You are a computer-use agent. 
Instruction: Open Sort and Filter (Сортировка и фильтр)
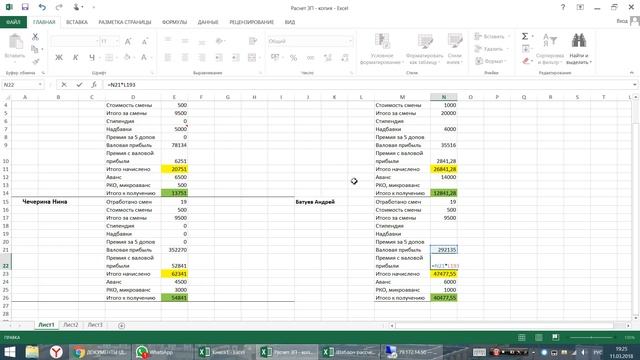[550, 49]
